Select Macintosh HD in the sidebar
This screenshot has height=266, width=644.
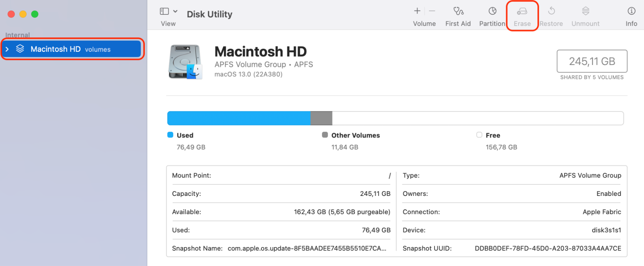pos(72,49)
